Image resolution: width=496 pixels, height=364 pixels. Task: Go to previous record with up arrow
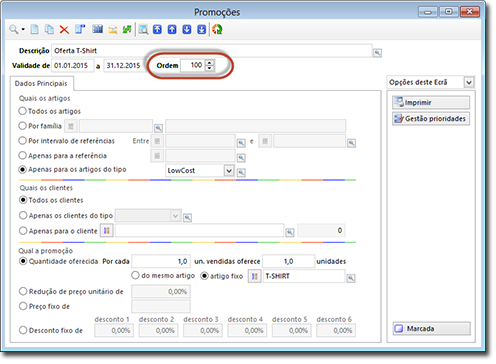172,30
